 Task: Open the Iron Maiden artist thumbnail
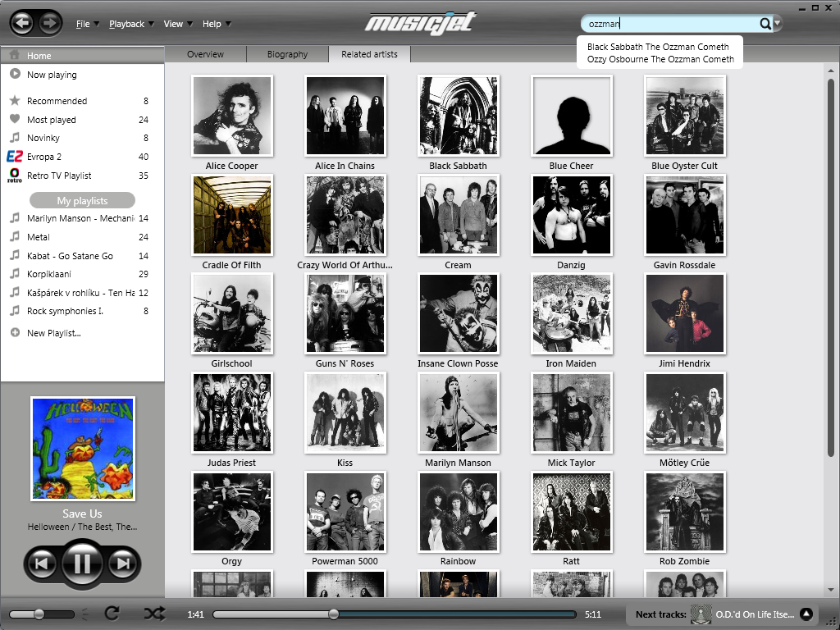coord(572,313)
